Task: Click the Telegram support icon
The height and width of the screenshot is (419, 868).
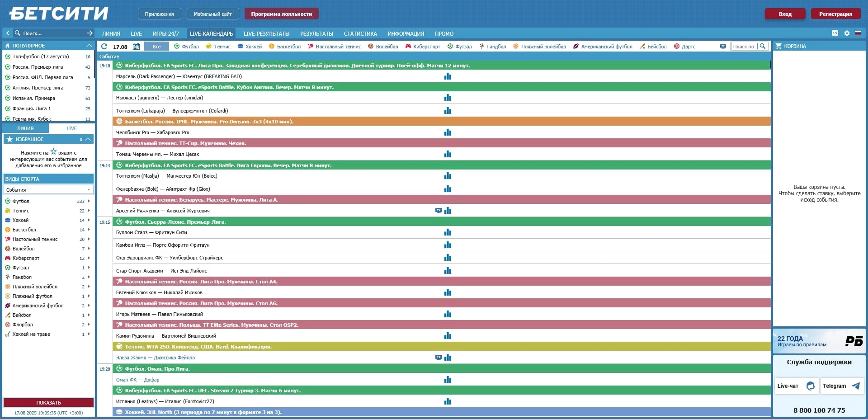Action: point(855,386)
